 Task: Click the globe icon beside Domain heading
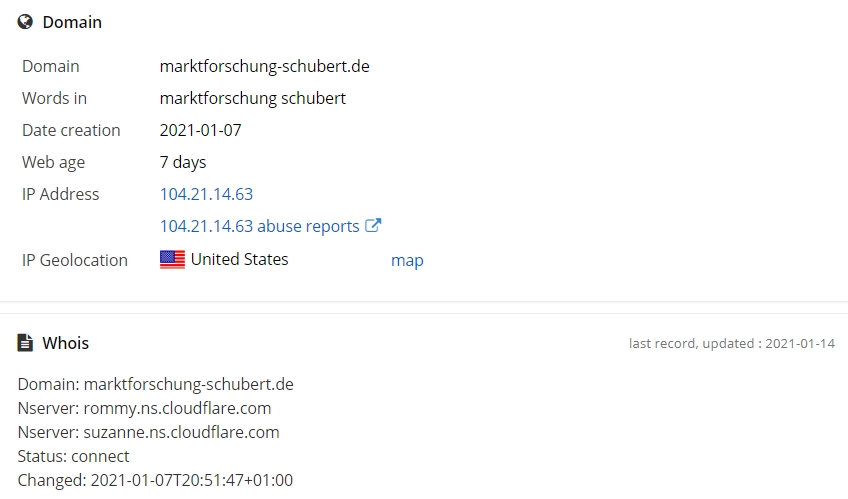coord(25,22)
